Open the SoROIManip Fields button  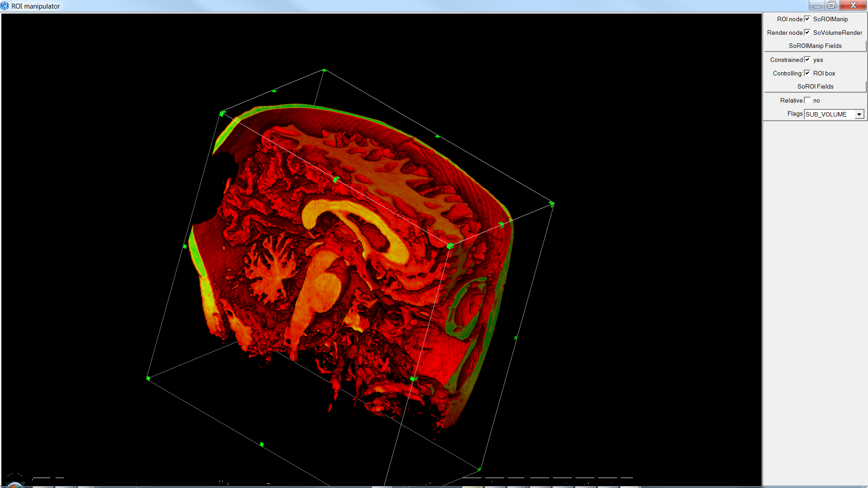(x=815, y=46)
